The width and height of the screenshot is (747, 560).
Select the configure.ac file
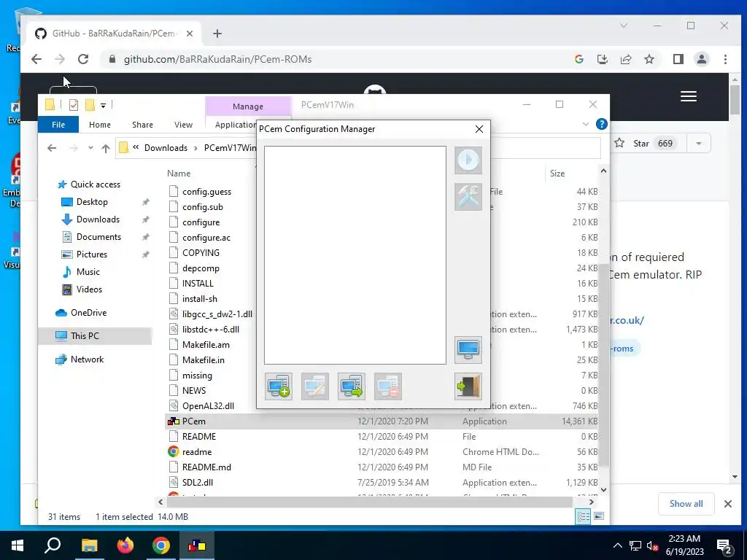point(206,238)
